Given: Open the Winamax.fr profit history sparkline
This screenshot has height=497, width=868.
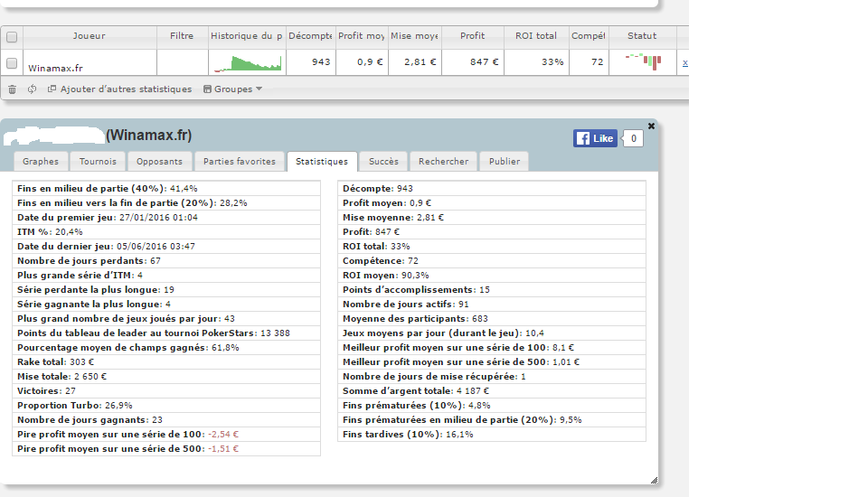Looking at the screenshot, I should coord(248,63).
